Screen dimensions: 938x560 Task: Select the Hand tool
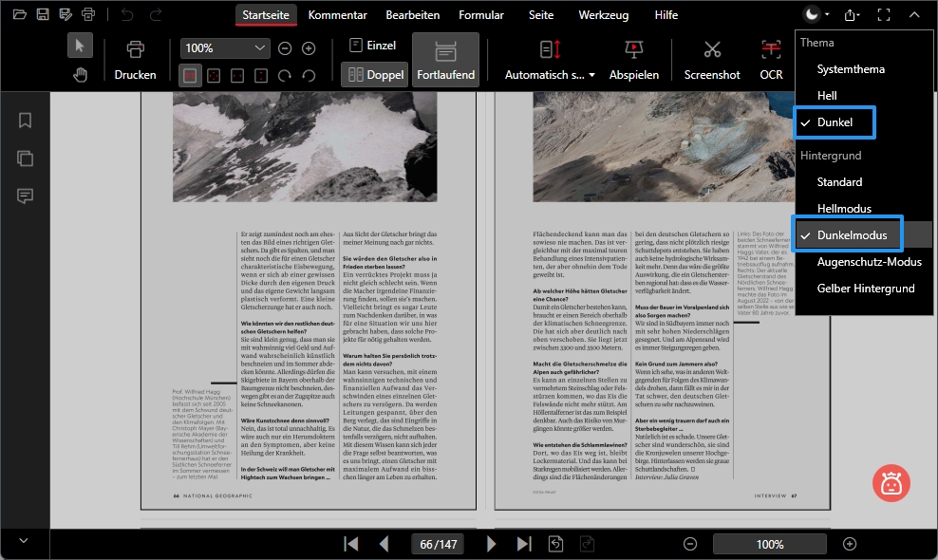pos(81,73)
